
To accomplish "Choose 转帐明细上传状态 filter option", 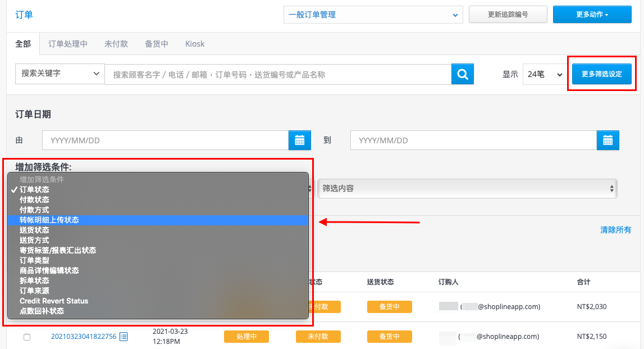I will pos(158,220).
